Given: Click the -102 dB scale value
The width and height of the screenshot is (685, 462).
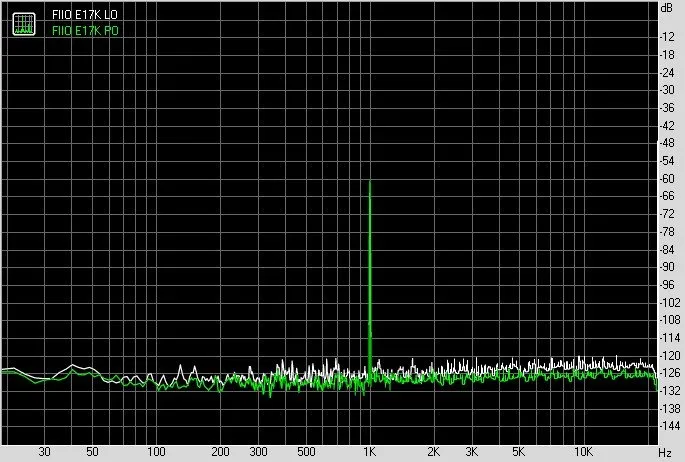Looking at the screenshot, I should [669, 303].
